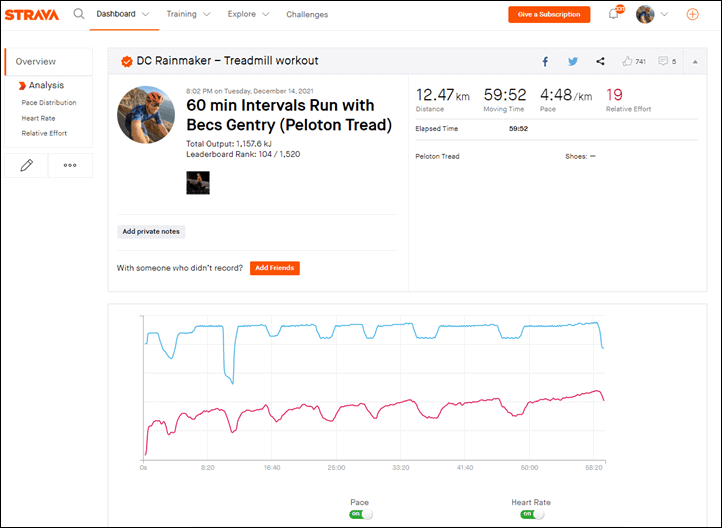
Task: Click the pencil edit activity icon
Action: (x=27, y=165)
